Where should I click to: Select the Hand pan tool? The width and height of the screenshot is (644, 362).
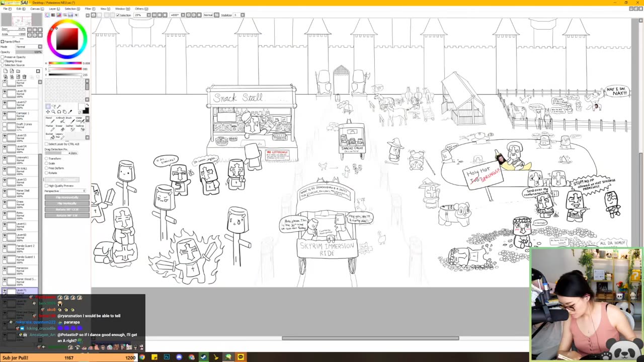pyautogui.click(x=64, y=112)
